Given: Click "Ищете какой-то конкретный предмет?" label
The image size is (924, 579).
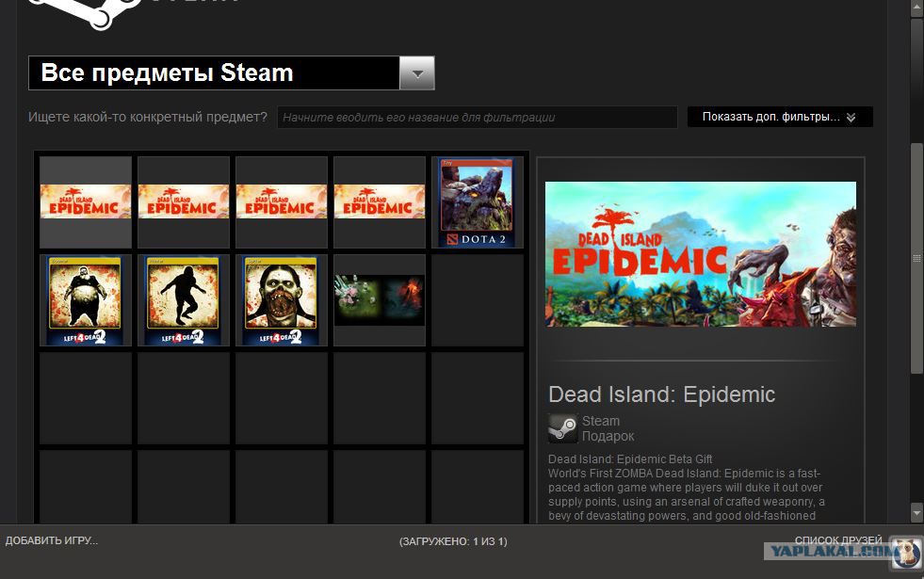Looking at the screenshot, I should coord(147,117).
